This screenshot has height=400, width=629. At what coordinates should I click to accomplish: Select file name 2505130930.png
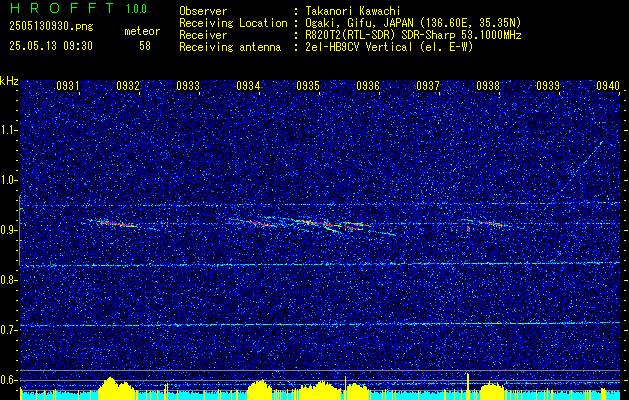(x=51, y=26)
